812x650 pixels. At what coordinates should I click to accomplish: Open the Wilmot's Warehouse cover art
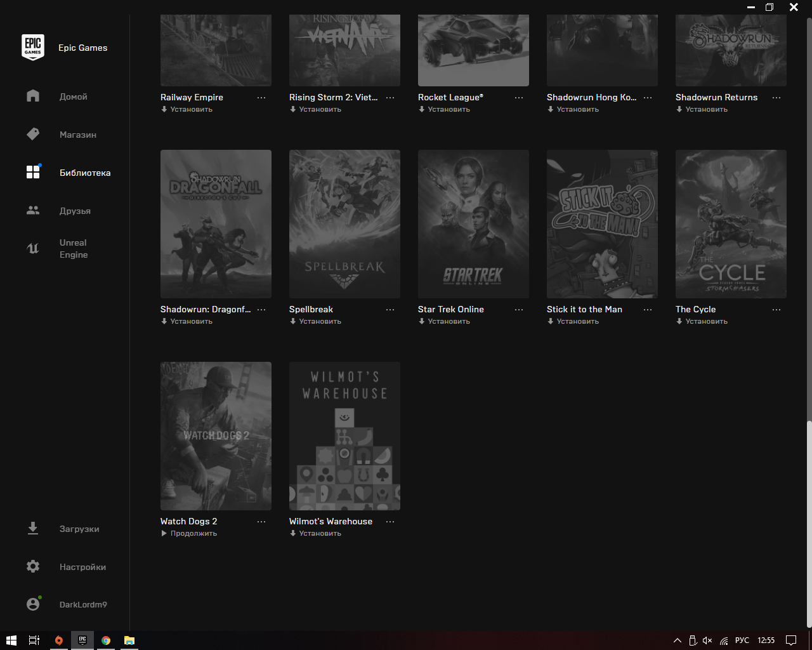(x=344, y=436)
